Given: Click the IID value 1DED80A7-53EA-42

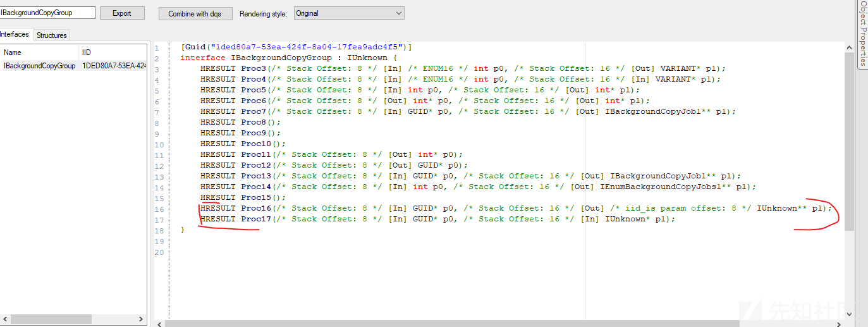Looking at the screenshot, I should pyautogui.click(x=114, y=66).
